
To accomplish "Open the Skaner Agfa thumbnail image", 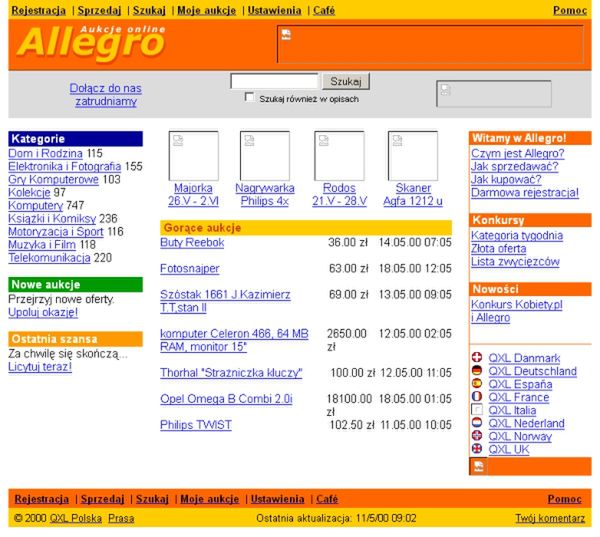I will (x=413, y=156).
